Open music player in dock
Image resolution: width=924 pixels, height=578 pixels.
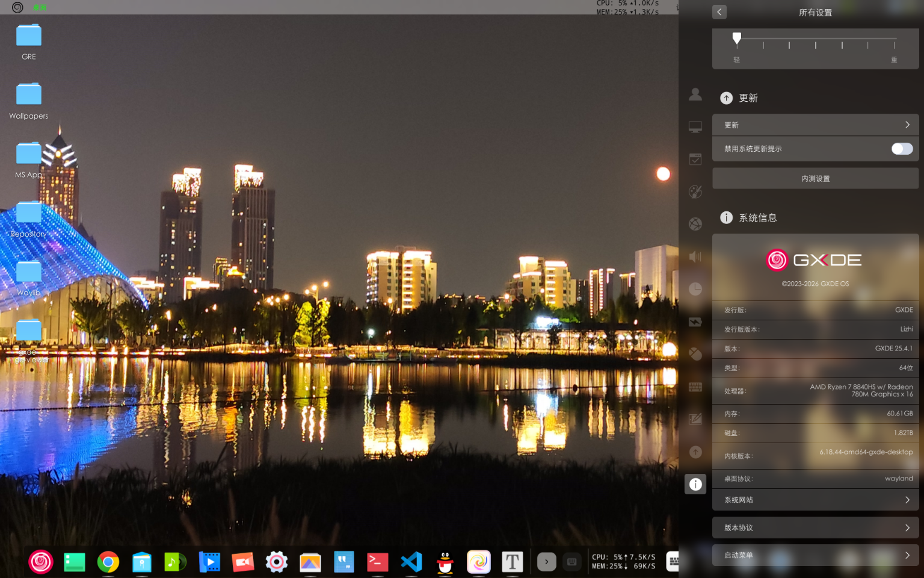175,562
